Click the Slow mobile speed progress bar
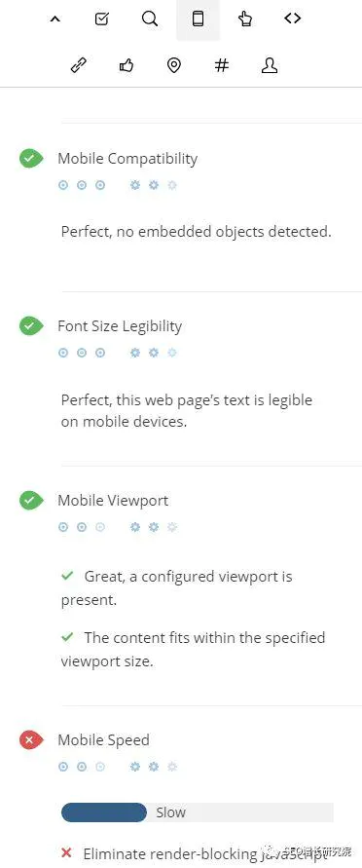Image resolution: width=362 pixels, height=868 pixels. 198,812
